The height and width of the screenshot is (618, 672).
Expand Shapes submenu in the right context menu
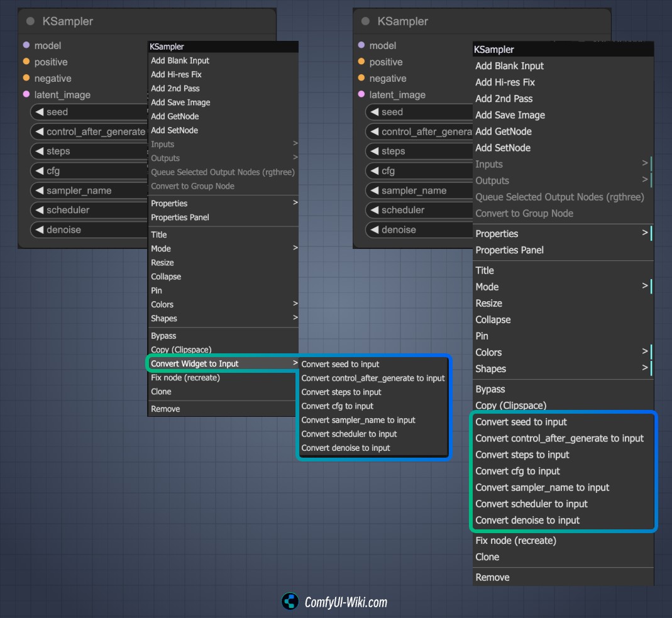(x=563, y=368)
